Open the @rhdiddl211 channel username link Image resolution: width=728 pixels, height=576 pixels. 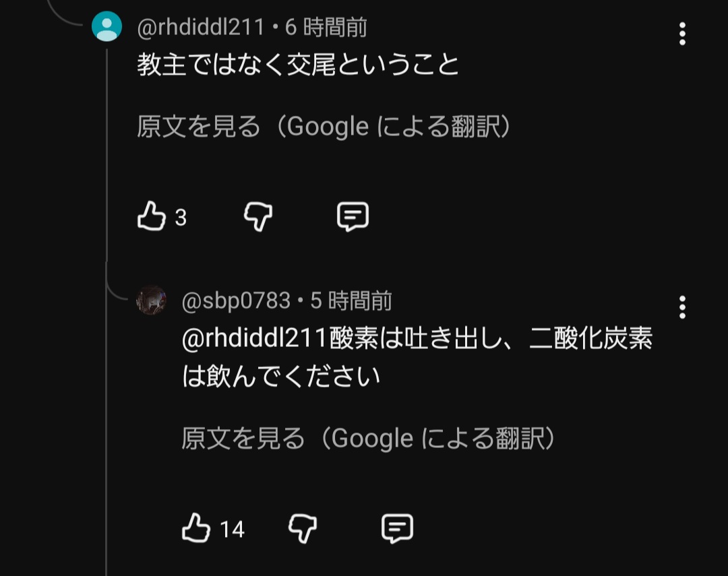pos(200,28)
